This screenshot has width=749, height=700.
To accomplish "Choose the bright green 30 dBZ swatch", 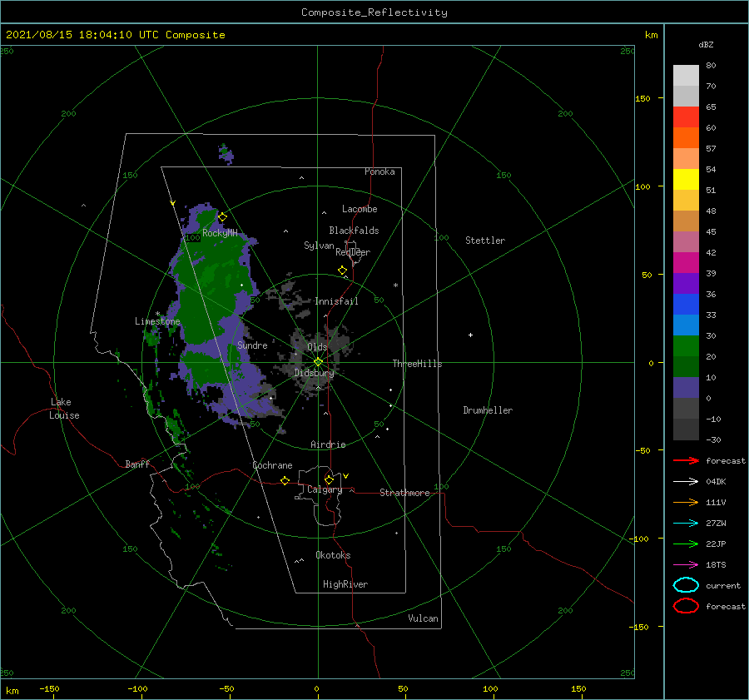I will click(686, 345).
